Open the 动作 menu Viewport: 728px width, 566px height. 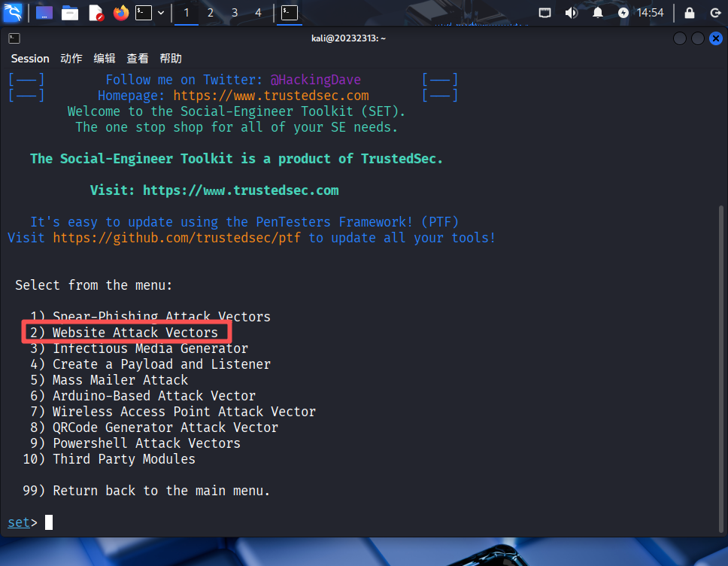pyautogui.click(x=71, y=59)
